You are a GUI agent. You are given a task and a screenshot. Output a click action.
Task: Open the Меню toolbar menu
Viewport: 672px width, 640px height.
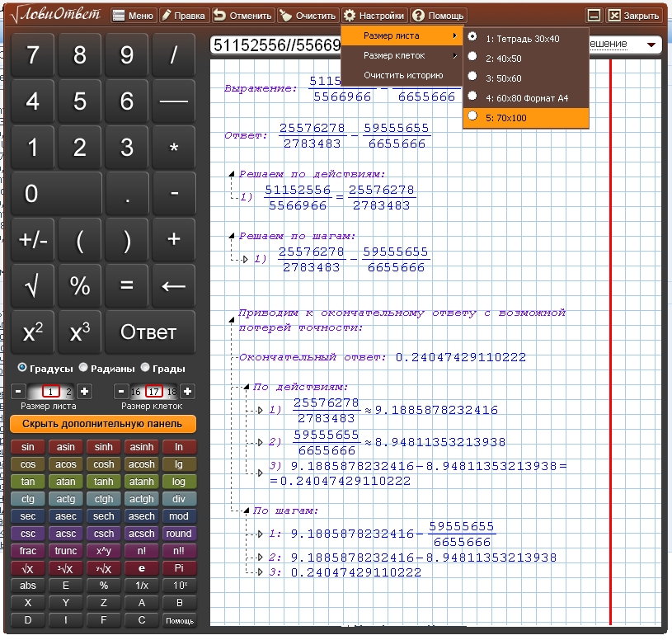[x=132, y=16]
